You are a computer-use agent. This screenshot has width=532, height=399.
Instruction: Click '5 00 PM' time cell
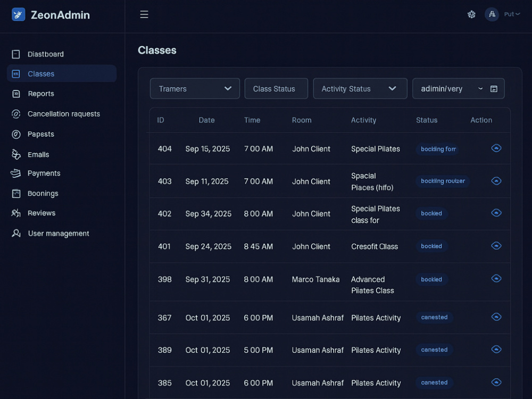(258, 350)
